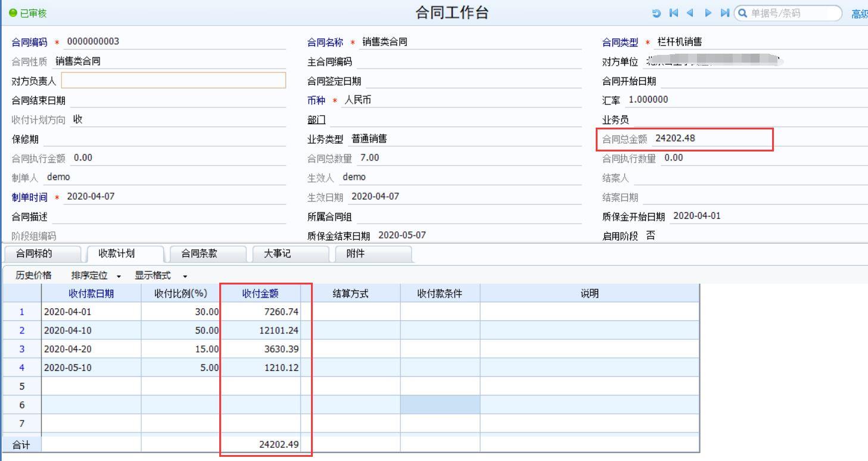Click the 合同总金额 value 24202.48
Image resolution: width=868 pixels, height=461 pixels.
(675, 138)
